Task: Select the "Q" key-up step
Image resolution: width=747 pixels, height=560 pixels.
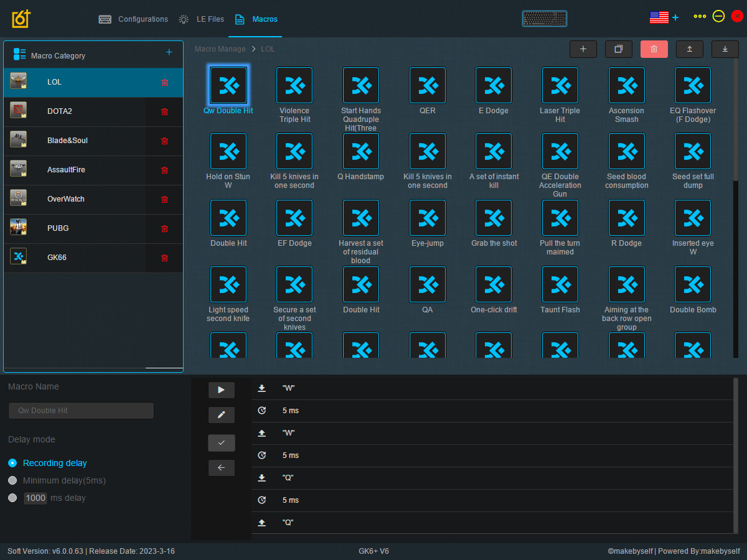Action: coord(492,523)
